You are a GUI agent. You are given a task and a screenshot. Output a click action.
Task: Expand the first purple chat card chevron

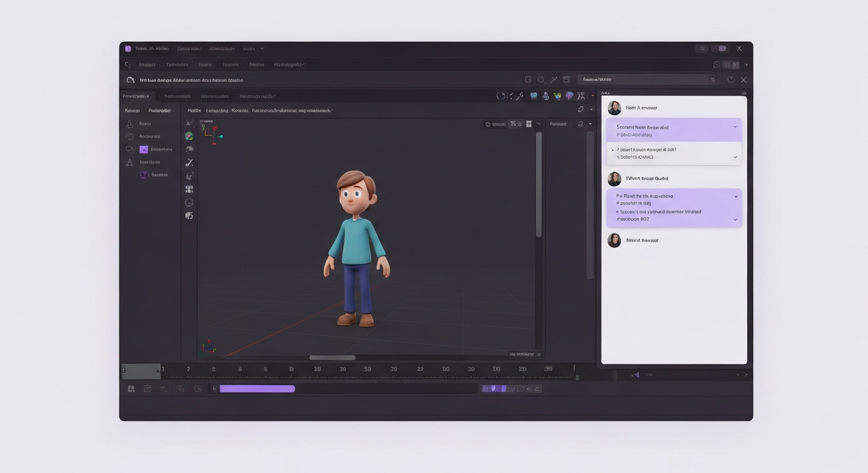click(x=735, y=127)
